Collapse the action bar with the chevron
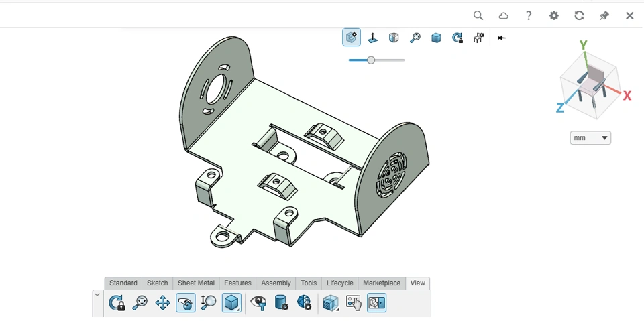This screenshot has height=321, width=644. pos(97,294)
